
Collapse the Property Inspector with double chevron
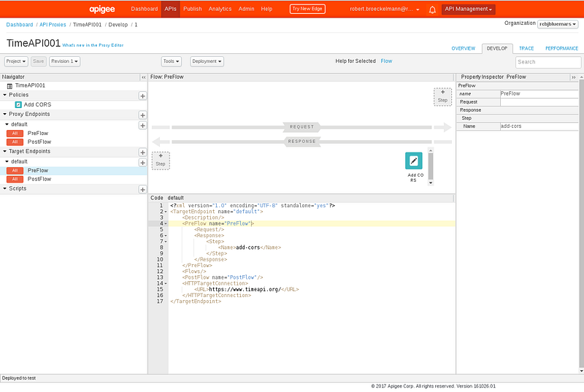point(574,77)
